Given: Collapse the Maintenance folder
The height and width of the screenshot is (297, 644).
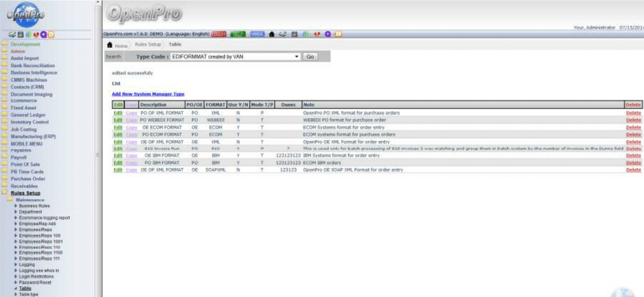Looking at the screenshot, I should click(10, 200).
